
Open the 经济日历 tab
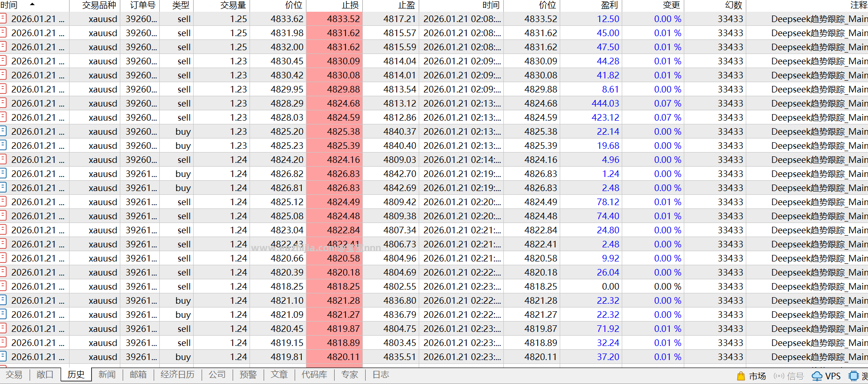pos(177,375)
